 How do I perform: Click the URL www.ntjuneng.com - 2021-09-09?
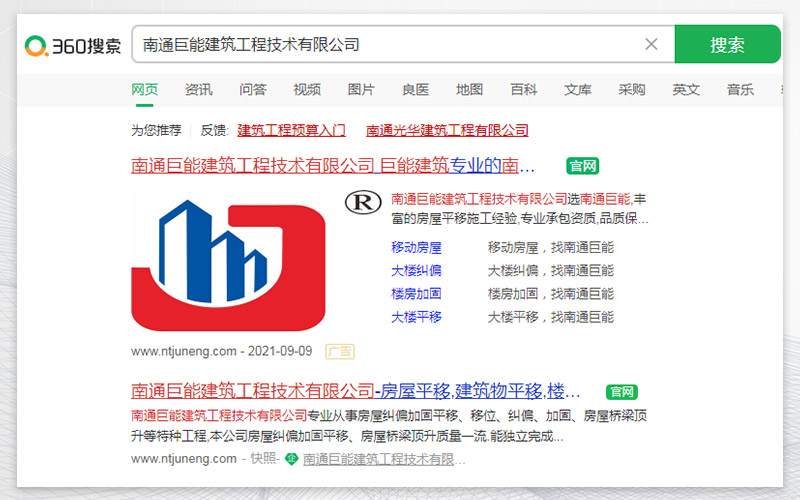[221, 352]
